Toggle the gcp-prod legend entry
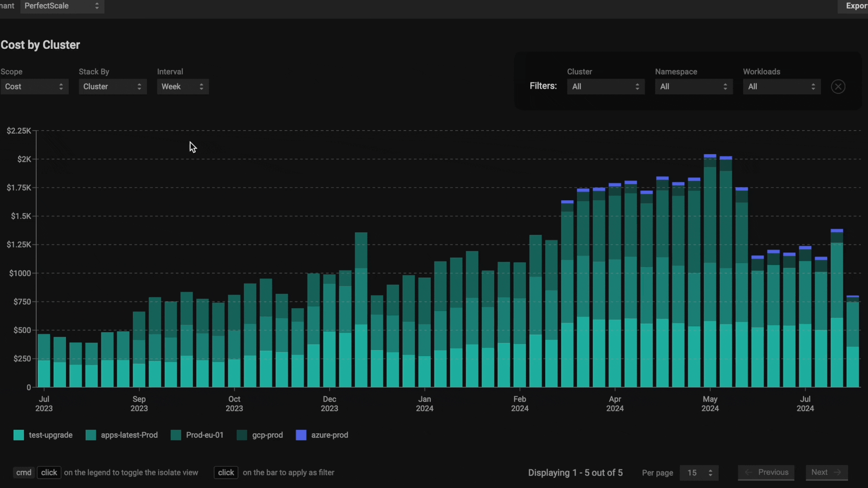The width and height of the screenshot is (868, 488). pos(267,435)
